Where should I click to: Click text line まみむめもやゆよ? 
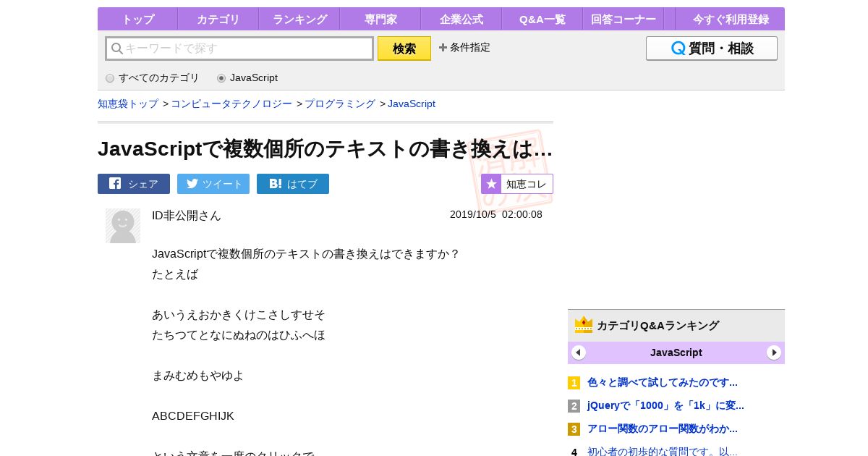(198, 376)
